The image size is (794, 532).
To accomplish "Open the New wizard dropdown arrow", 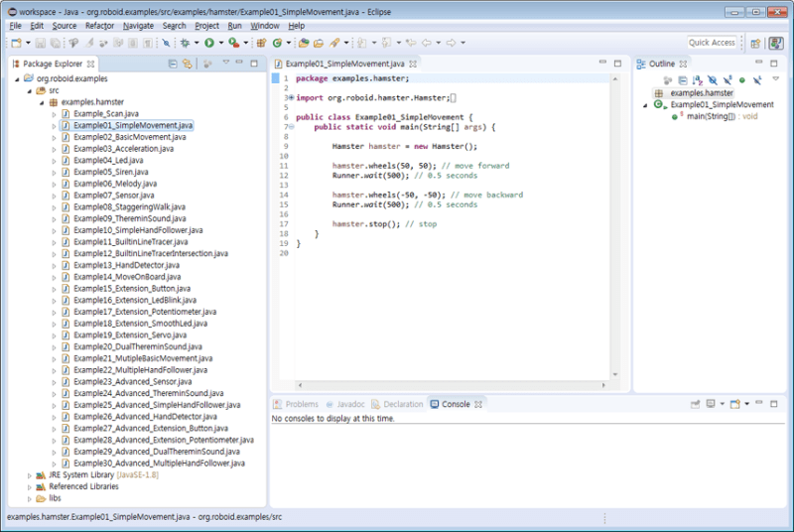I will point(28,43).
